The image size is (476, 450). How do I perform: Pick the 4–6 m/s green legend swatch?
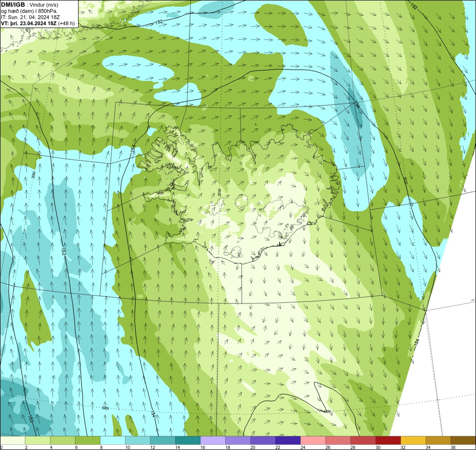tap(62, 440)
